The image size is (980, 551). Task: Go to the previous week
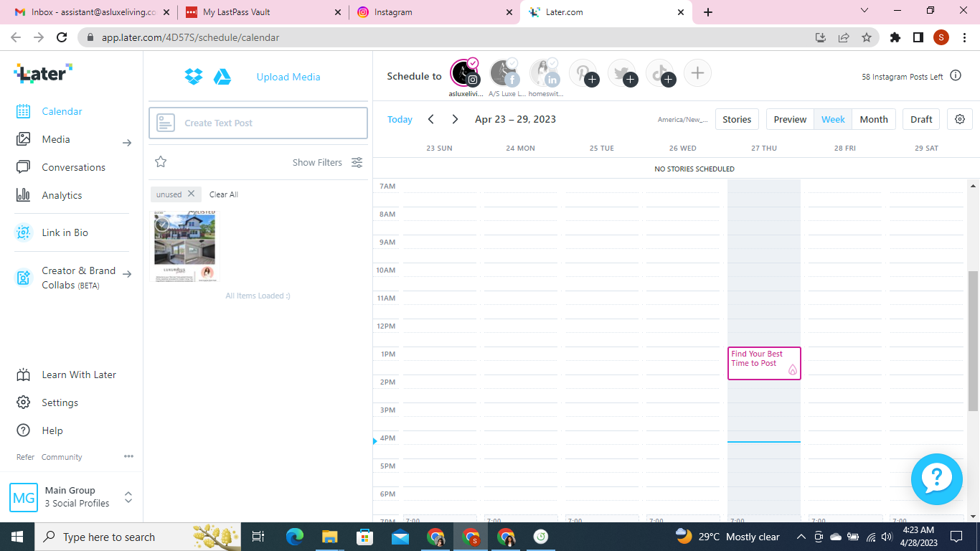coord(431,119)
